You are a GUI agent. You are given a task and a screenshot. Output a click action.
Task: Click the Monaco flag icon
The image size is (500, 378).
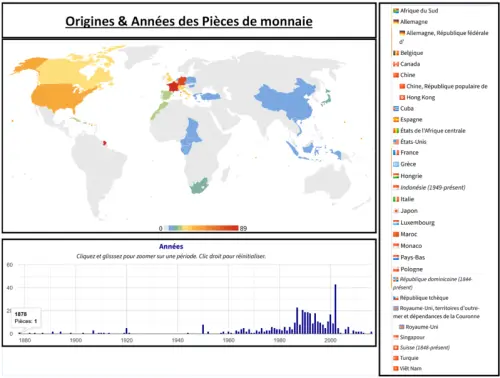pos(396,246)
